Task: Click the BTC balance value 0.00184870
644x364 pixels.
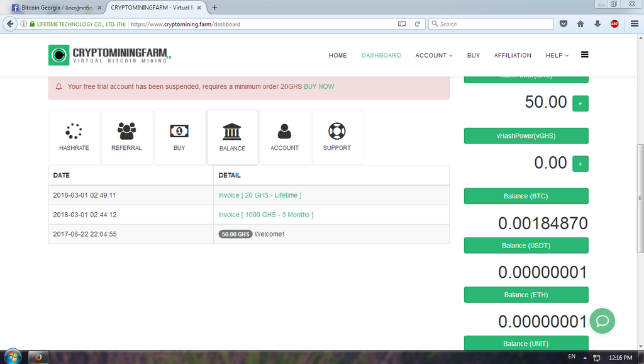Action: (x=543, y=224)
